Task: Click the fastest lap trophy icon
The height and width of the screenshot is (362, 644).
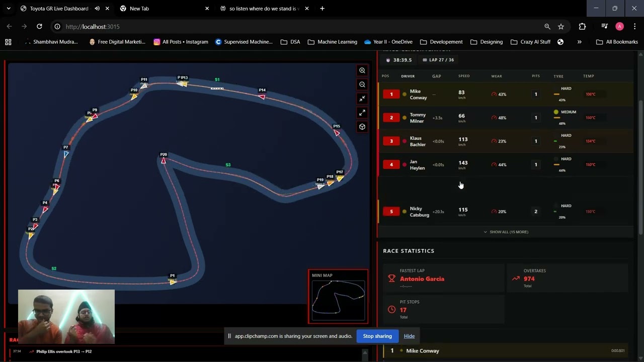Action: [x=391, y=278]
